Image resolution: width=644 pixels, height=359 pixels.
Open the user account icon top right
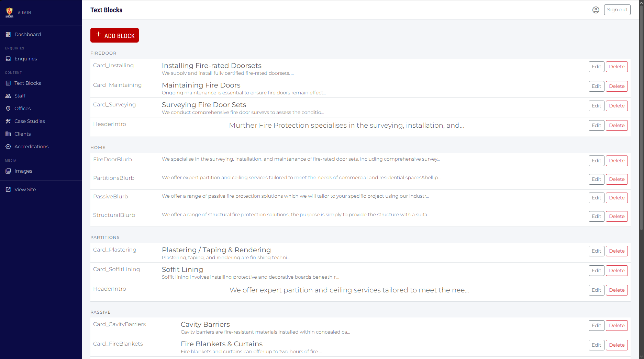(x=596, y=10)
